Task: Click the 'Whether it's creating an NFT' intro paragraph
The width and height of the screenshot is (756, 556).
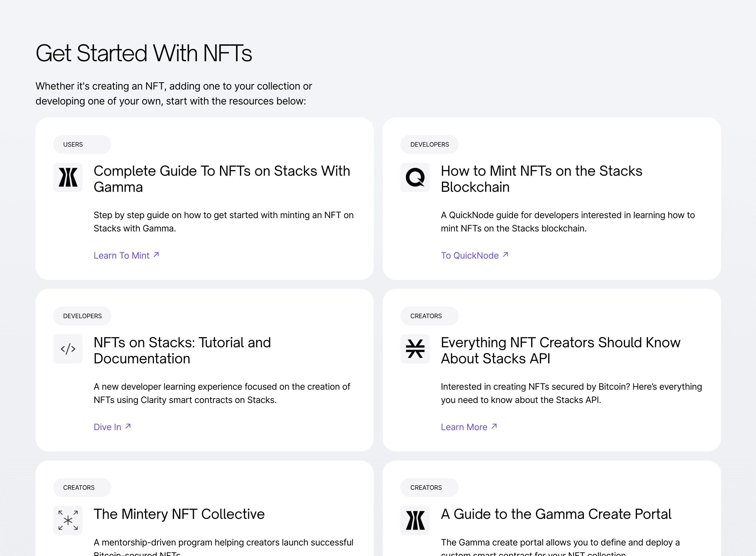Action: pos(174,94)
